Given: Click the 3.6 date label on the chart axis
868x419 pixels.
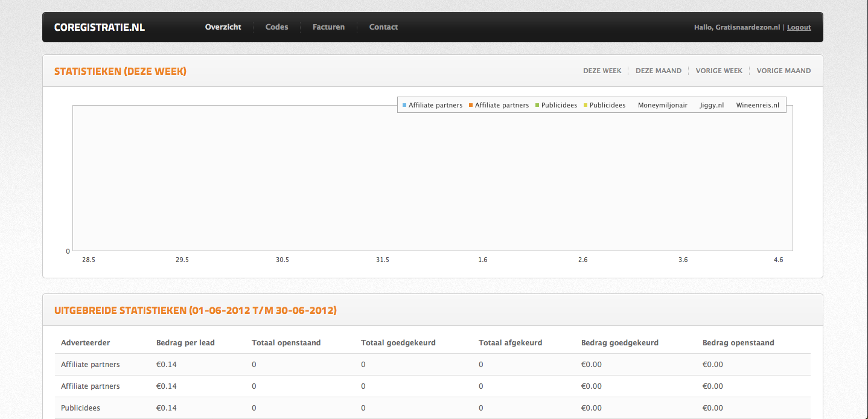Looking at the screenshot, I should pos(683,260).
